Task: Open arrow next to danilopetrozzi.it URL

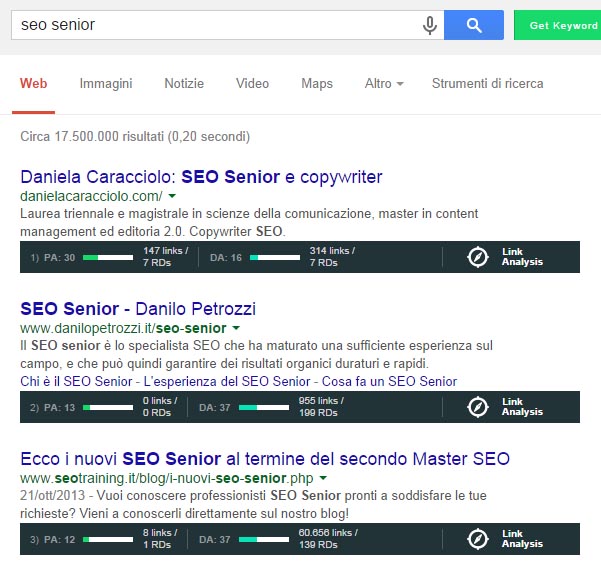Action: (236, 328)
